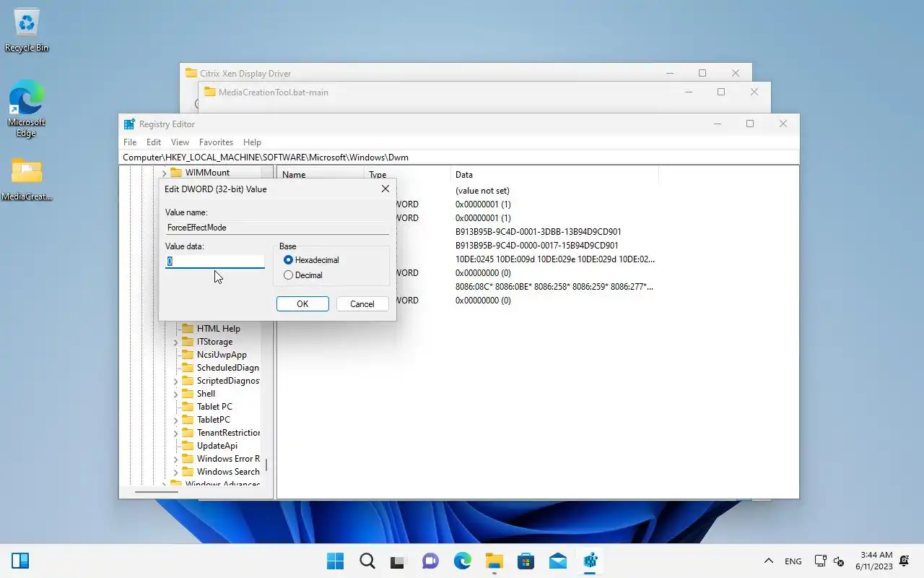Open the Widgets panel on the taskbar
This screenshot has width=924, height=578.
[x=20, y=561]
